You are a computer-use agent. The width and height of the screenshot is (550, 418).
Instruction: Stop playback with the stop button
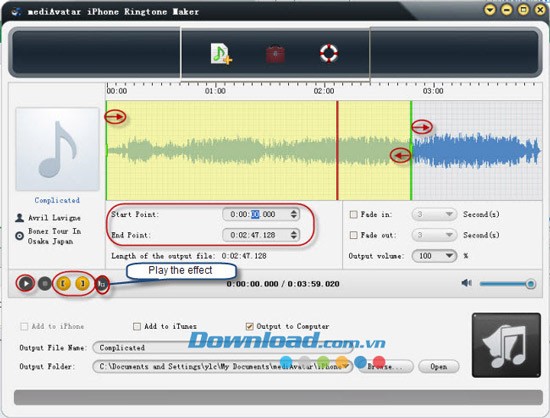pyautogui.click(x=45, y=283)
